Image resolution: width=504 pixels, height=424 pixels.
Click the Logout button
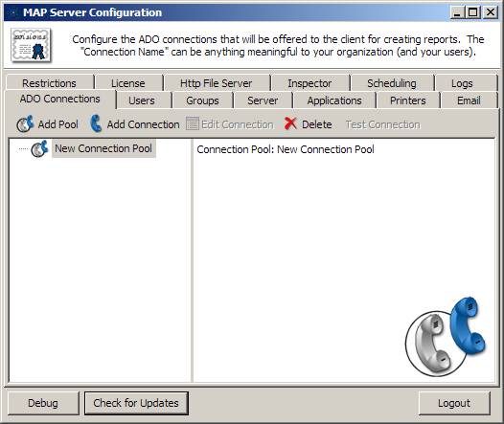point(454,403)
